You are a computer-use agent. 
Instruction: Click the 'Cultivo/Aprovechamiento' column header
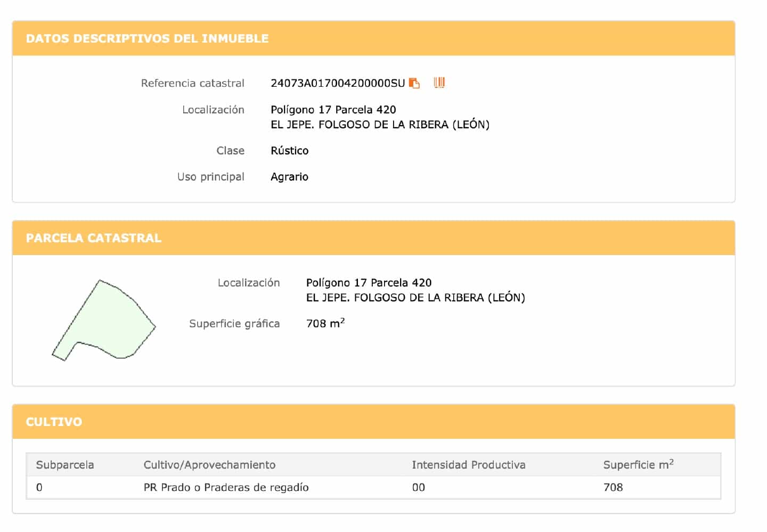coord(209,465)
